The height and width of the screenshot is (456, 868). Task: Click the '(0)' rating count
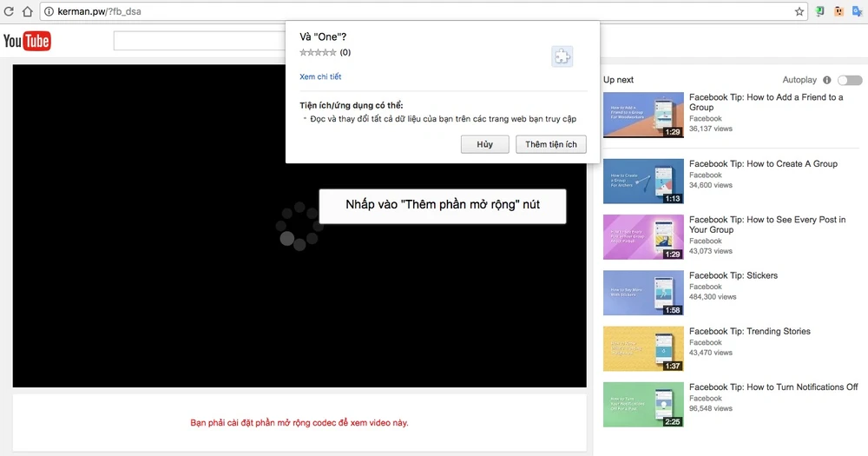click(x=345, y=53)
